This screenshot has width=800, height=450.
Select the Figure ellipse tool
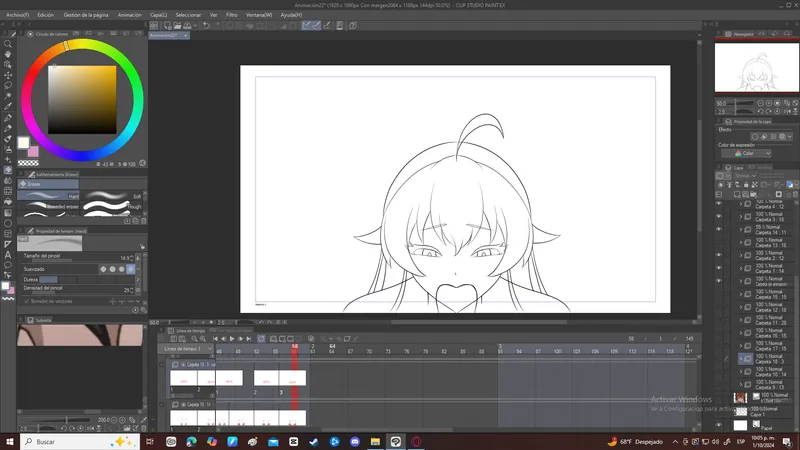pyautogui.click(x=8, y=223)
